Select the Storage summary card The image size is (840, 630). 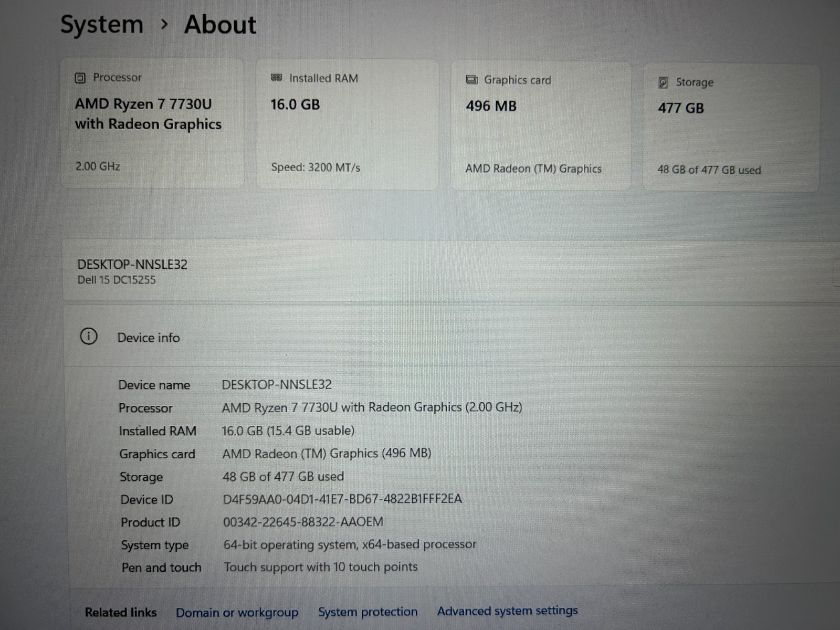(x=731, y=128)
